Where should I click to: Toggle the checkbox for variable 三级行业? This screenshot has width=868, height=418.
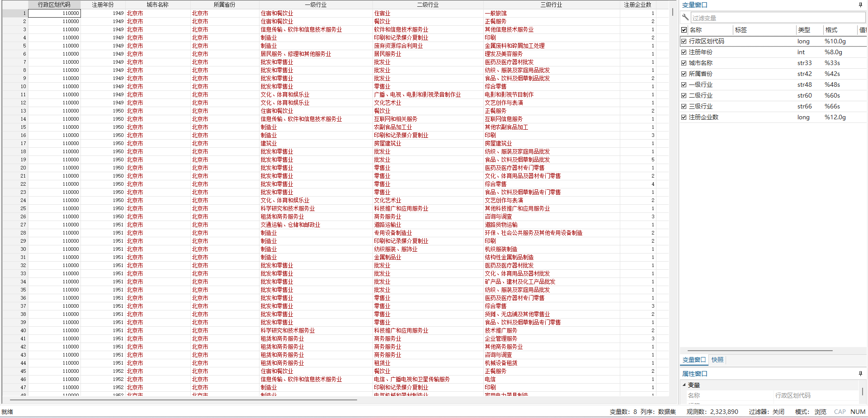tap(684, 106)
